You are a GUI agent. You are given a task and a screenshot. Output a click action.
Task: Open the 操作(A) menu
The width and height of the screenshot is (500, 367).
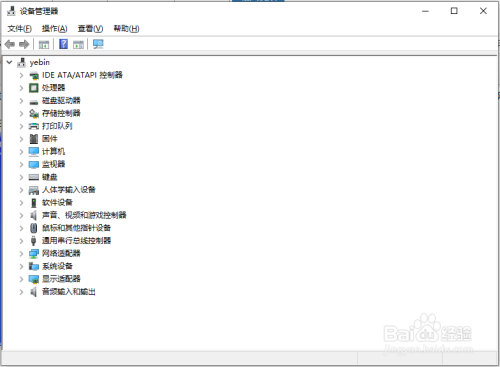[55, 29]
